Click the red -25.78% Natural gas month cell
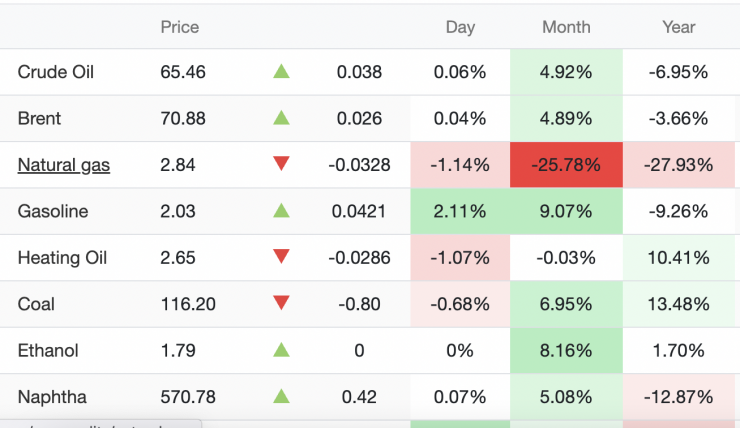Viewport: 740px width, 428px height. 566,165
